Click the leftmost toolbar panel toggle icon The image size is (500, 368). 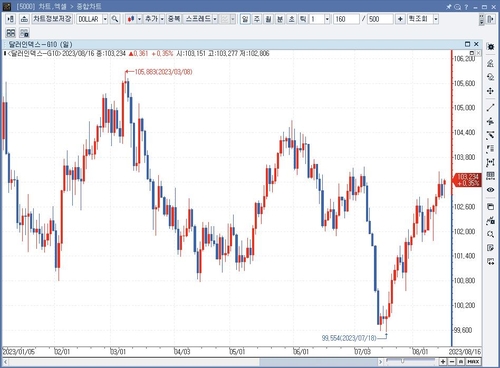point(11,19)
